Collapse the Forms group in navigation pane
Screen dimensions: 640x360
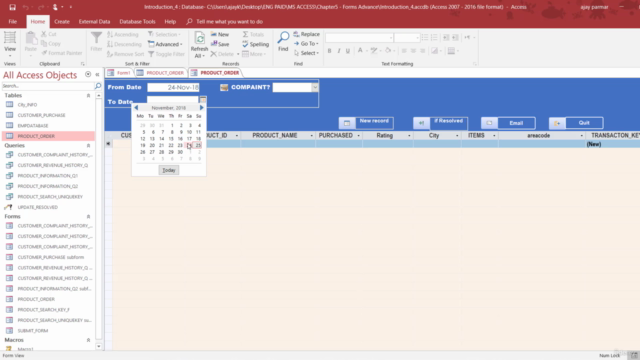(x=88, y=217)
